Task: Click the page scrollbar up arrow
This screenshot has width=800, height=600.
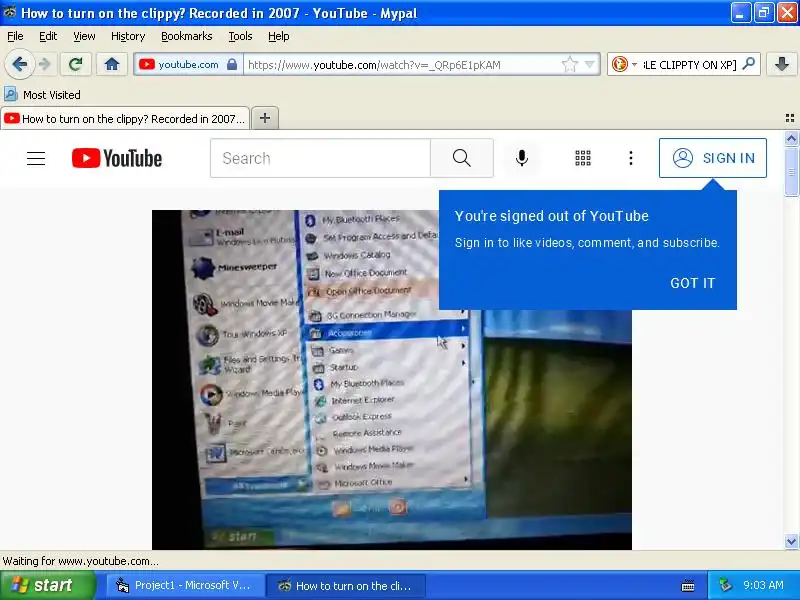Action: [x=791, y=138]
